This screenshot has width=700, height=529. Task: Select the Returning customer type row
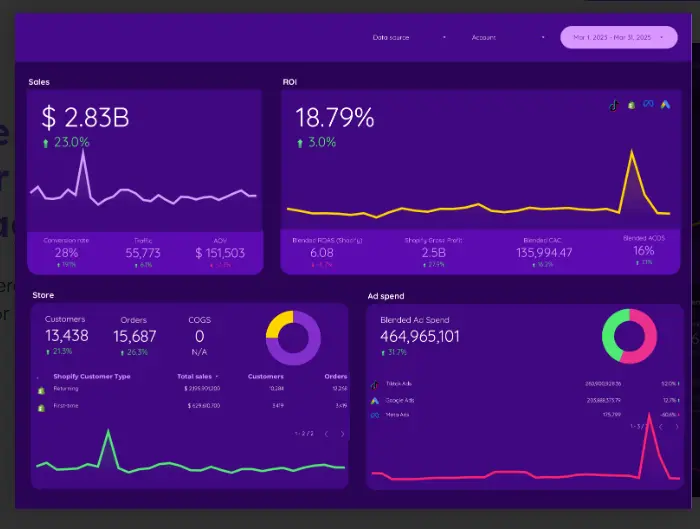pyautogui.click(x=192, y=389)
